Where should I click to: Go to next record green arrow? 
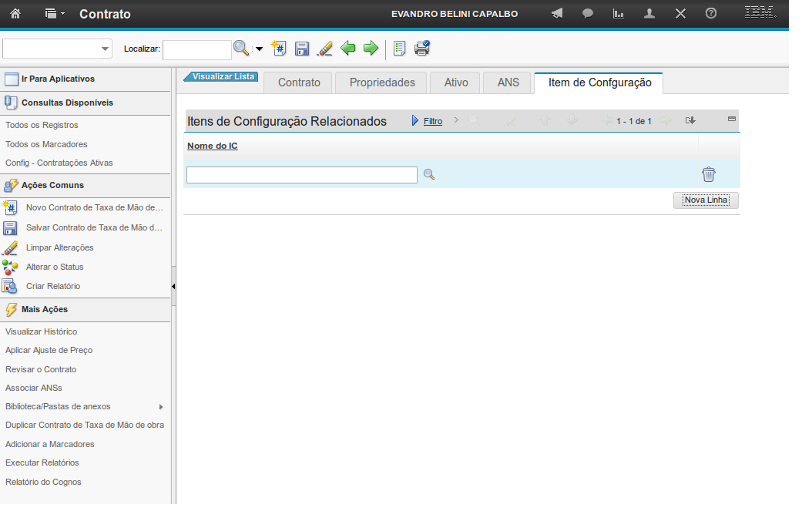tap(371, 49)
